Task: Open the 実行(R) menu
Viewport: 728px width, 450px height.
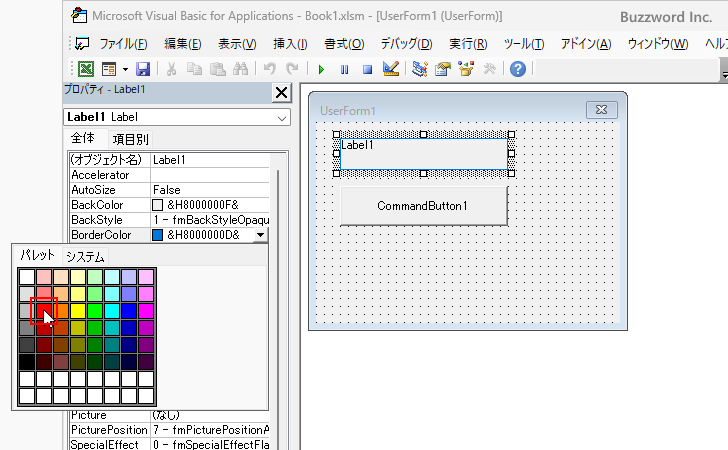Action: click(x=468, y=44)
